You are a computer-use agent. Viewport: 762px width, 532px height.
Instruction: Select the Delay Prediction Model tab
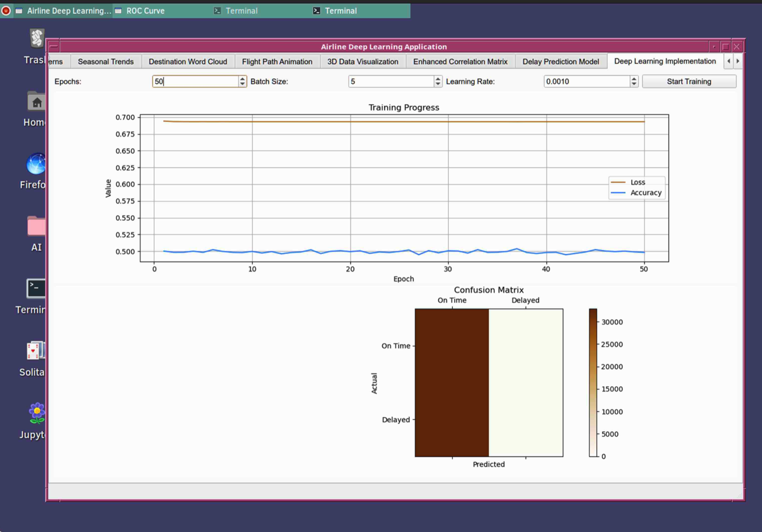[x=561, y=62]
